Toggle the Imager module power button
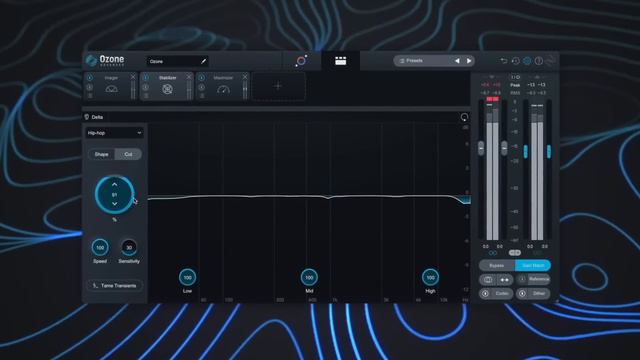Image resolution: width=640 pixels, height=360 pixels. [90, 78]
